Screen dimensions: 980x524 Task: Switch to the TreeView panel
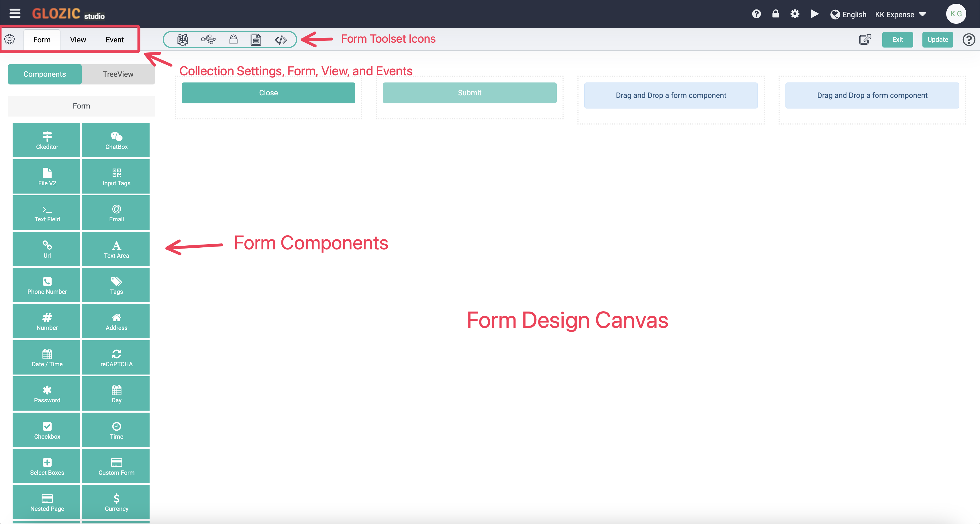point(118,74)
